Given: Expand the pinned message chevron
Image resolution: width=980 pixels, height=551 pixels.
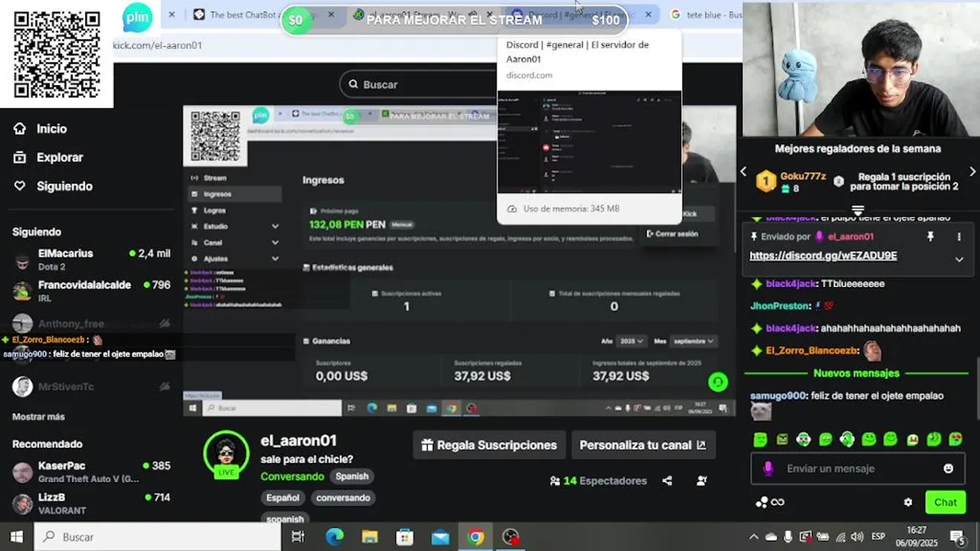Looking at the screenshot, I should (x=959, y=259).
